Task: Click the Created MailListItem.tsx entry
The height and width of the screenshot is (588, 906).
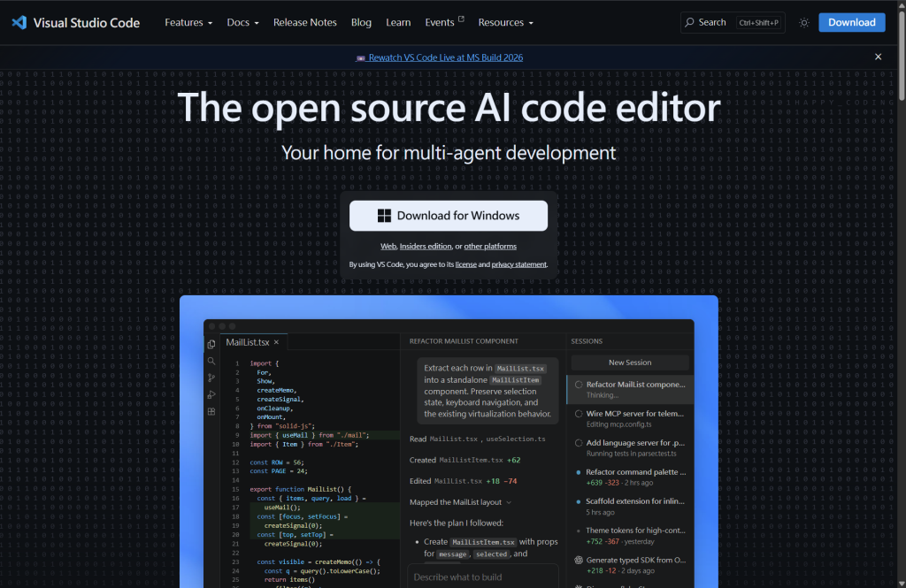Action: click(465, 461)
